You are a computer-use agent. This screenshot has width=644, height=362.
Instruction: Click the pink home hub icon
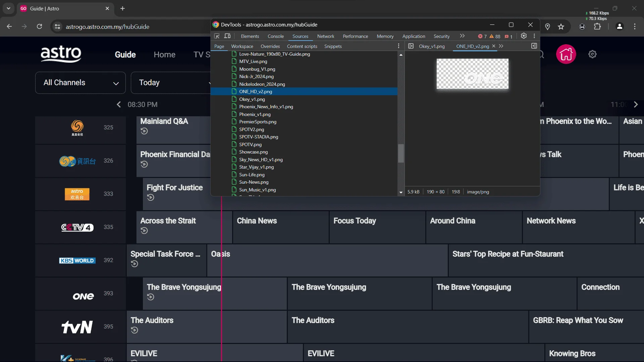566,54
